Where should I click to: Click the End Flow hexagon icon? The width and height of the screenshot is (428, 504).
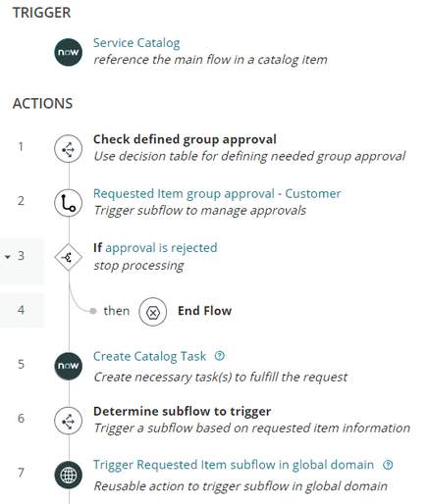pos(152,312)
